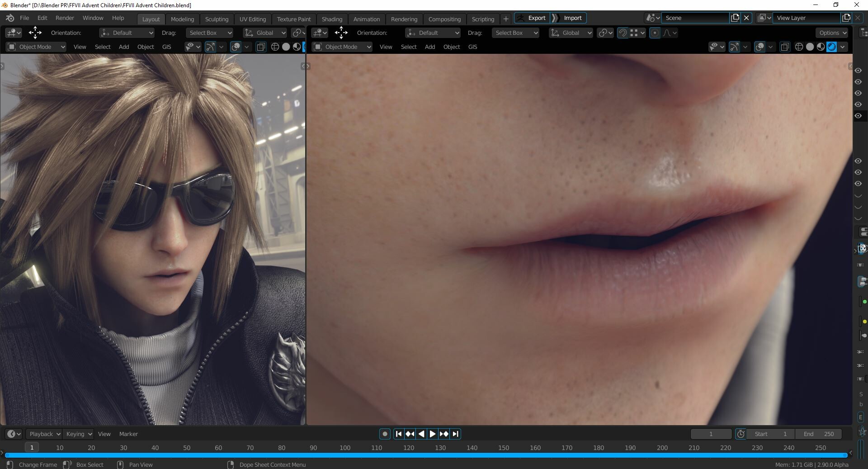868x469 pixels.
Task: Open the Options dropdown in right viewport
Action: coord(832,33)
